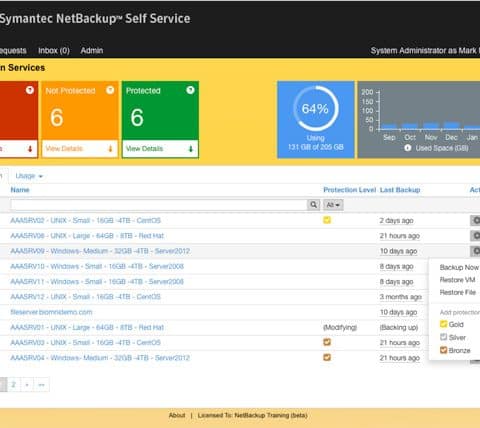This screenshot has height=428, width=480.
Task: Click the bronze protection icon for AAASRV03
Action: coord(327,342)
